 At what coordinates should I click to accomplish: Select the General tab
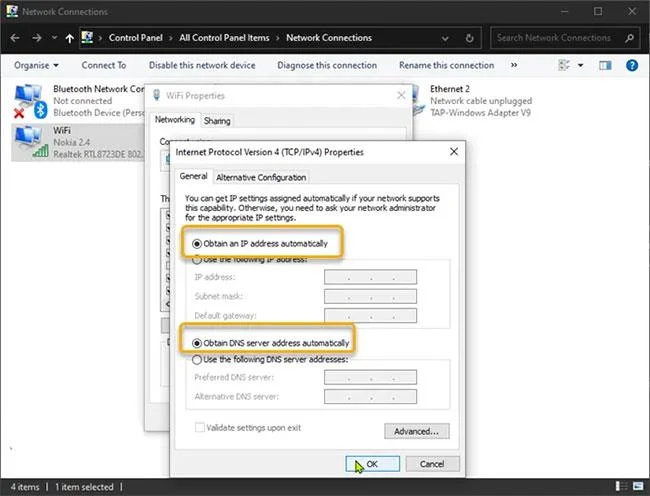click(x=193, y=176)
